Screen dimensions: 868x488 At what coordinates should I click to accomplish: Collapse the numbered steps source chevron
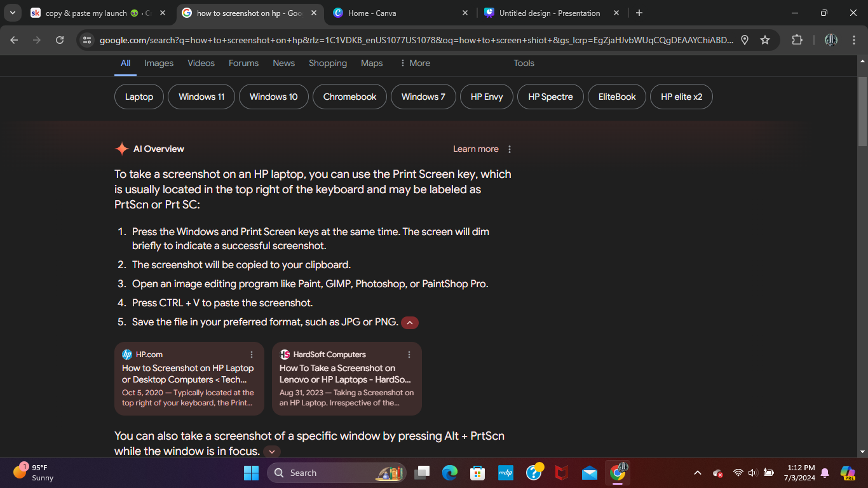[410, 323]
